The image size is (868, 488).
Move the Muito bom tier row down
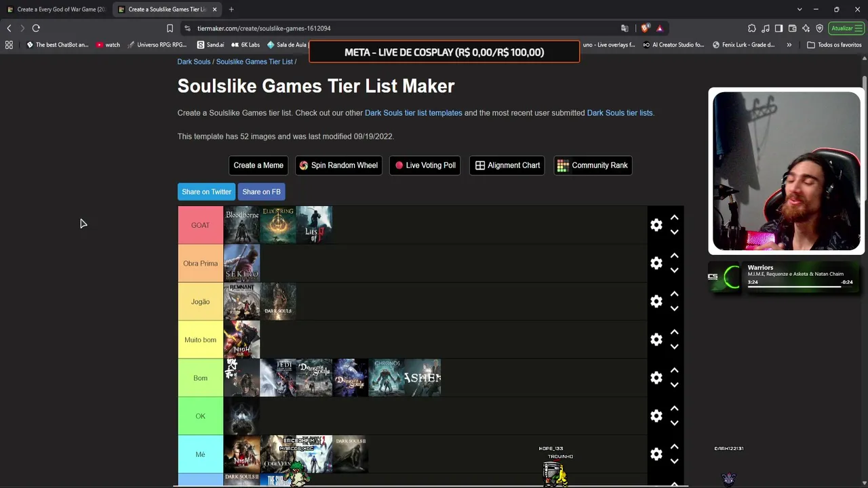tap(674, 346)
